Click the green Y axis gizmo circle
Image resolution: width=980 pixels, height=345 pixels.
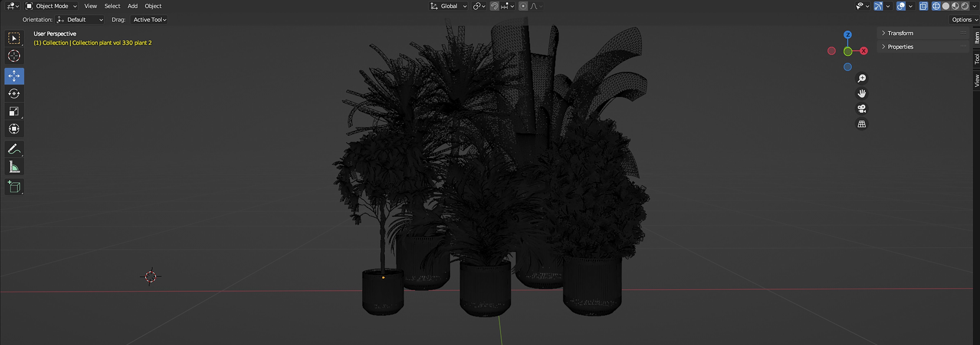pos(848,51)
